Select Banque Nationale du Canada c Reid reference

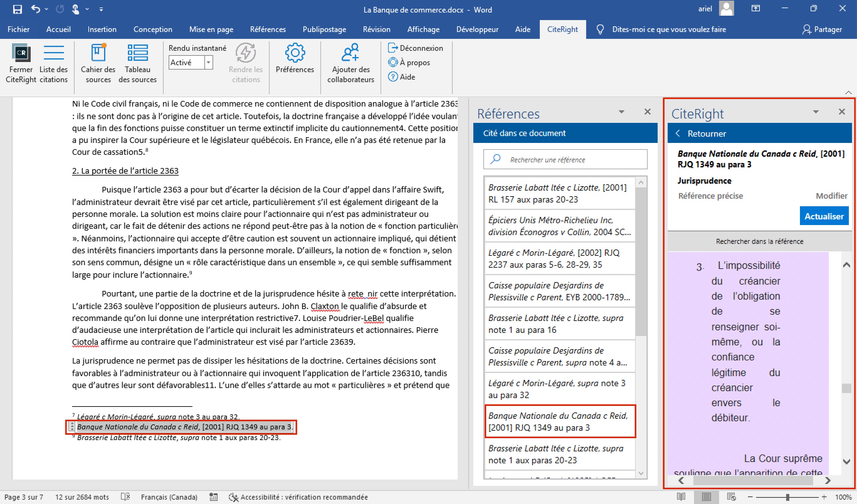point(560,421)
